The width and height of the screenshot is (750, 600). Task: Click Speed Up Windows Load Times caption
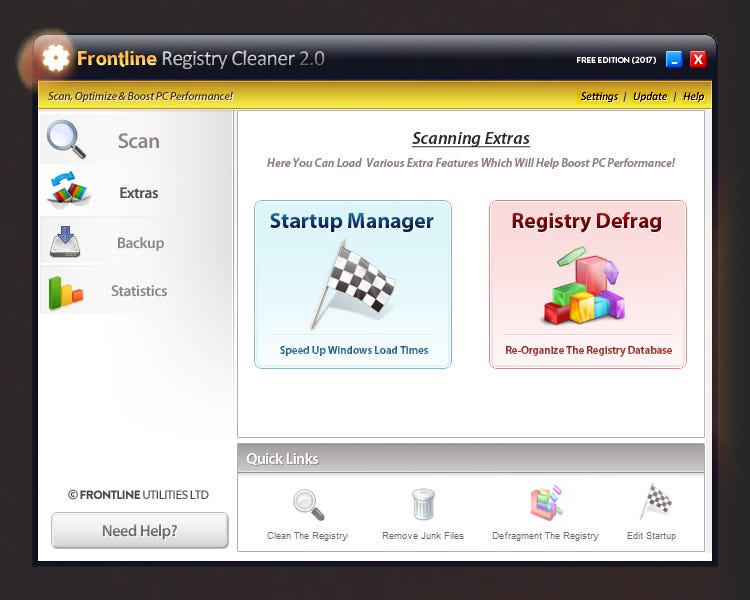(x=353, y=350)
